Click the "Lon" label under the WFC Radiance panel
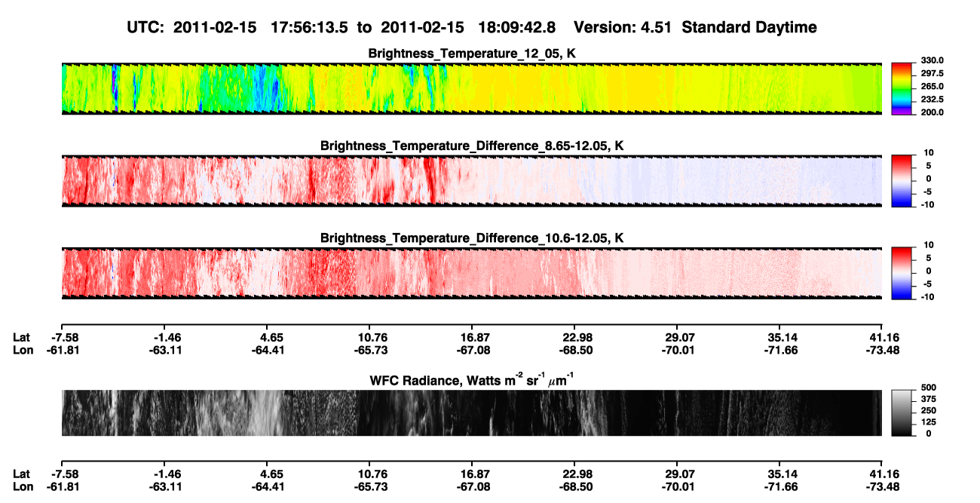980x503 pixels. pyautogui.click(x=22, y=487)
